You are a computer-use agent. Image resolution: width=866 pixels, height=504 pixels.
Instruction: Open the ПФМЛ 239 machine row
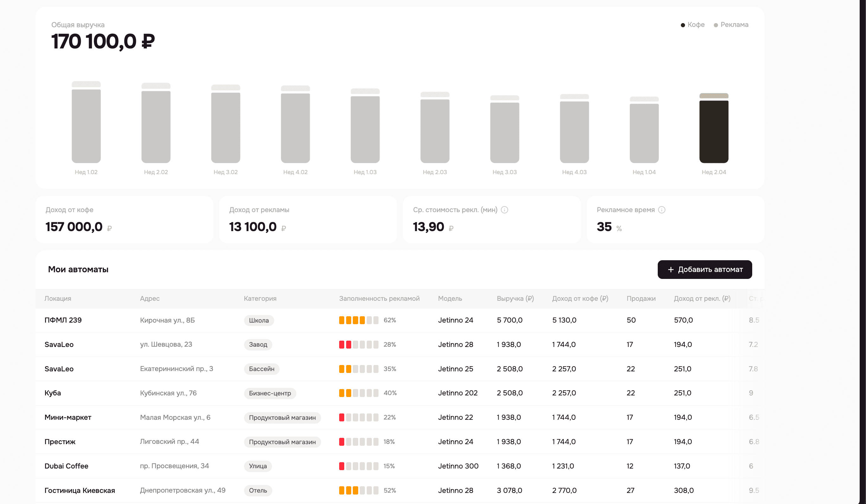pos(63,320)
